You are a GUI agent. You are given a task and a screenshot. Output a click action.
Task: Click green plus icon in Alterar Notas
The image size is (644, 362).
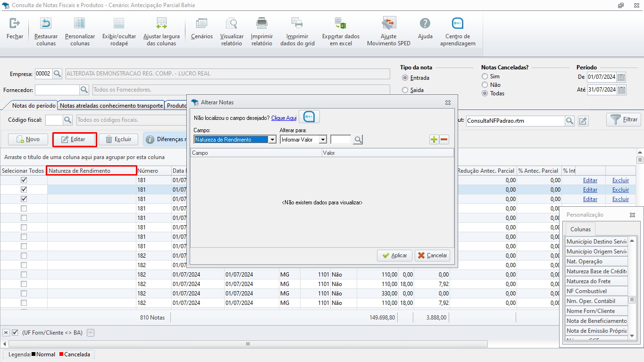coord(434,139)
